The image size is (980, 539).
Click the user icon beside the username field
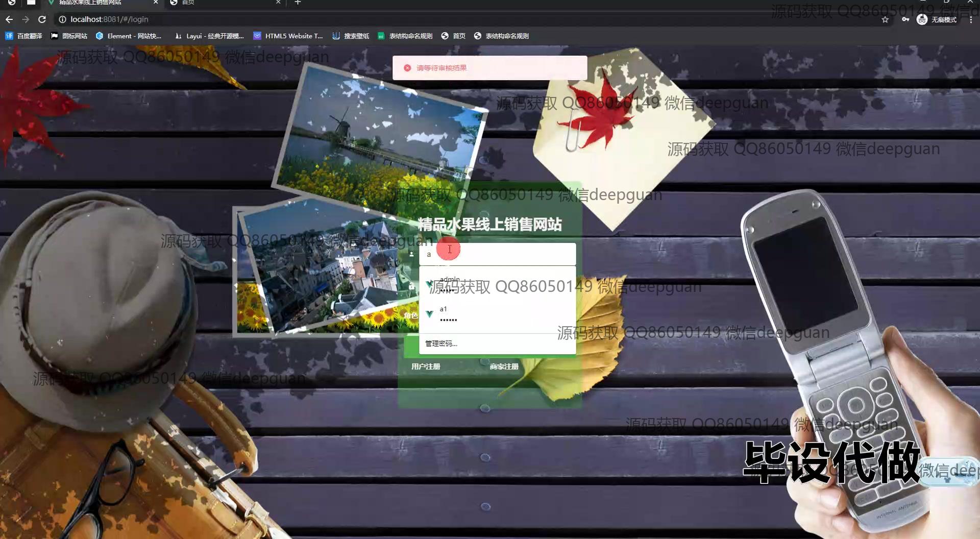(x=411, y=254)
